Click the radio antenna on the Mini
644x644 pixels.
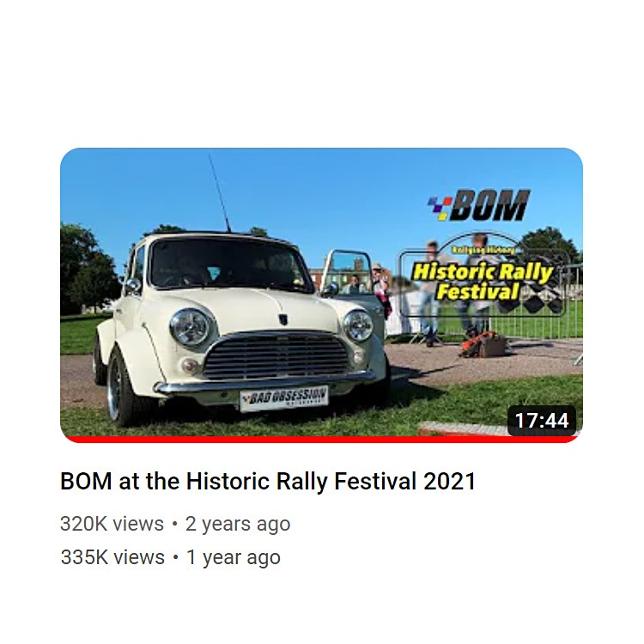coord(219,193)
